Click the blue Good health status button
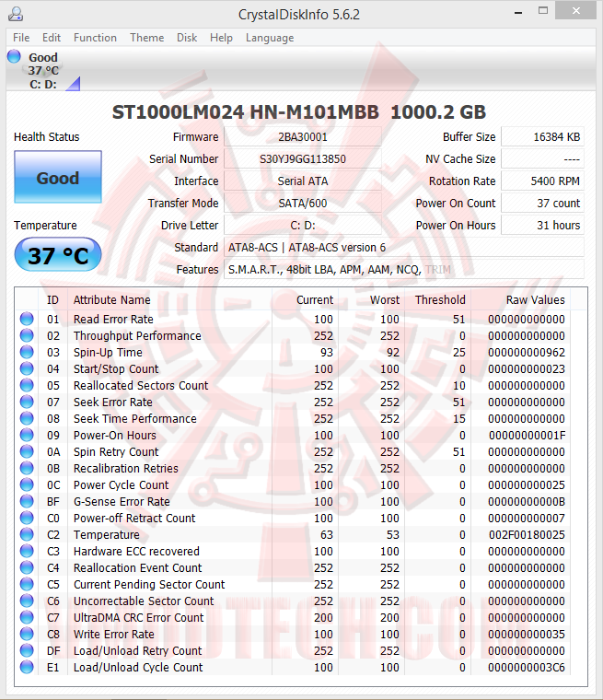 58,177
